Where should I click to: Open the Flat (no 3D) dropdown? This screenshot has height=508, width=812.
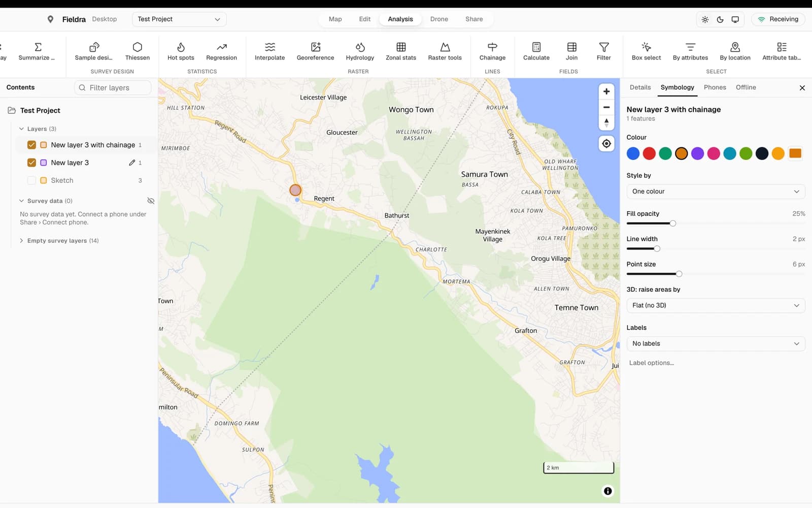(x=716, y=305)
